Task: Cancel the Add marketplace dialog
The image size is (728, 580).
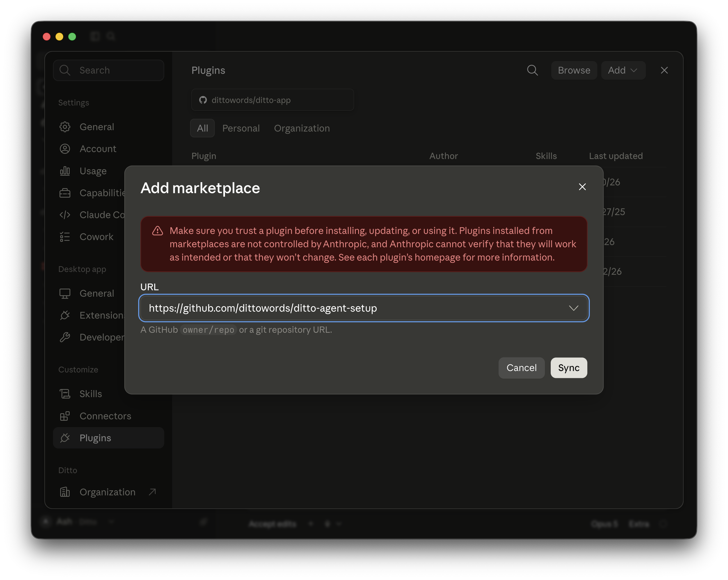Action: pyautogui.click(x=521, y=367)
